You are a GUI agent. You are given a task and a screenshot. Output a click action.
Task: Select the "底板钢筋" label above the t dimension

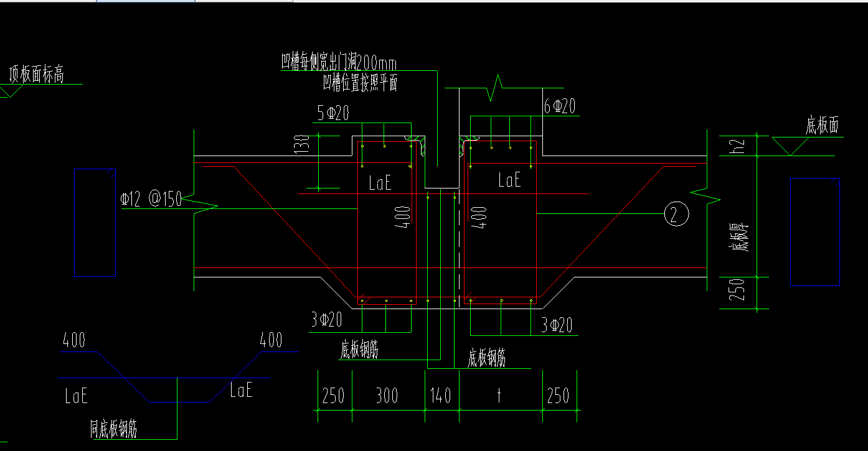tap(486, 358)
